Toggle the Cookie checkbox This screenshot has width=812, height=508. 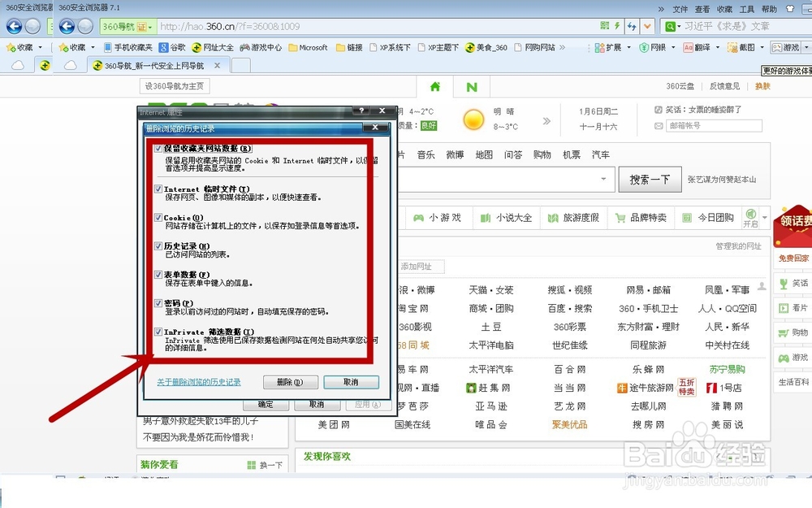[x=158, y=218]
